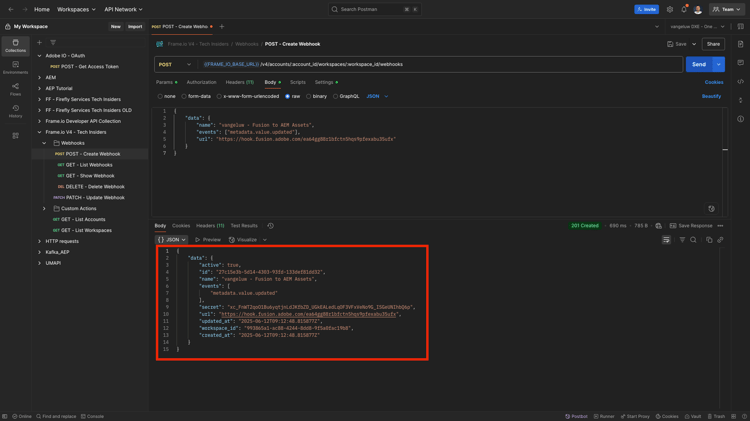Click response history clock icon
Screen dimensions: 750x421
[x=270, y=226]
